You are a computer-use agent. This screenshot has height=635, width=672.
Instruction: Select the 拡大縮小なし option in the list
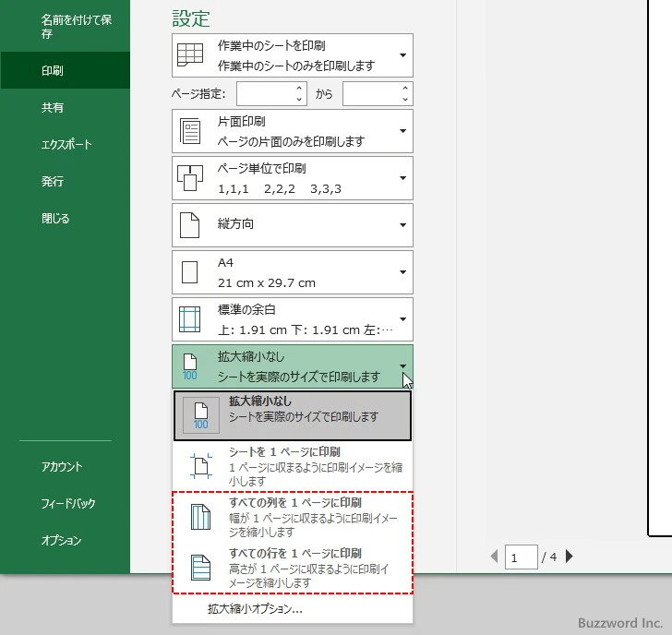[293, 415]
